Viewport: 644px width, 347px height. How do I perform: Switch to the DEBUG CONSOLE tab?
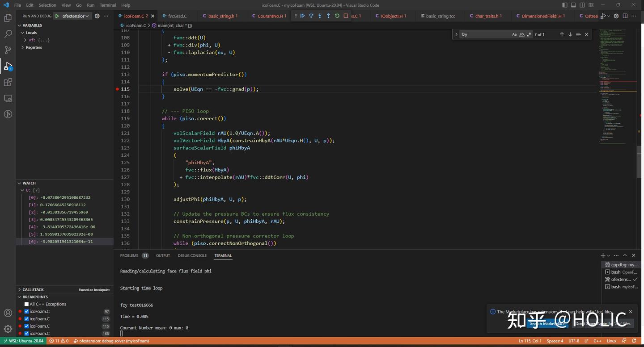point(192,255)
